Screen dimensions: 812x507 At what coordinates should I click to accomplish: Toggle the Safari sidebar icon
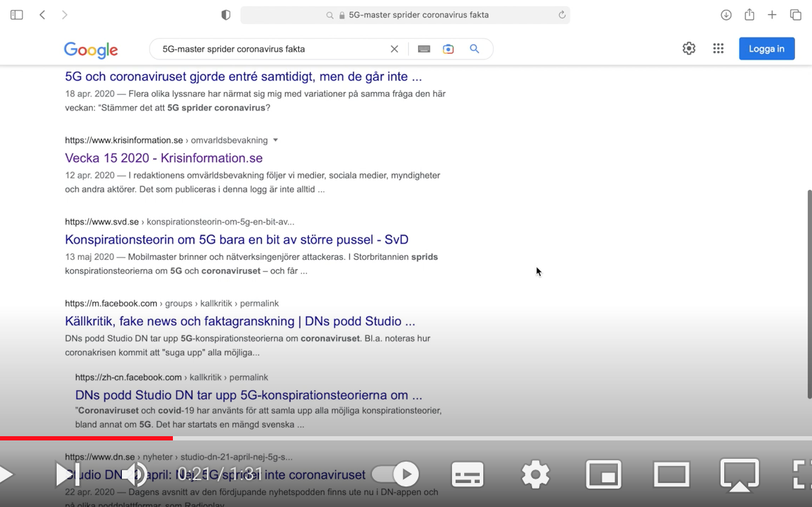(16, 15)
